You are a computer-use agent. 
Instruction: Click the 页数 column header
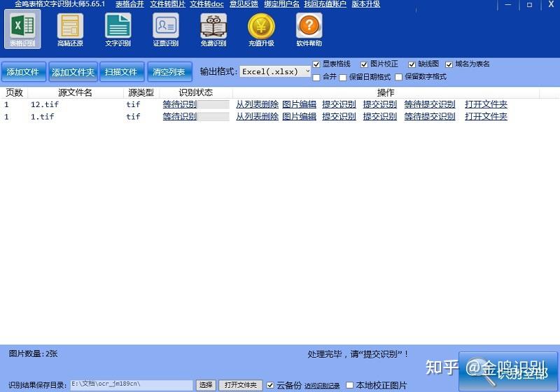14,92
